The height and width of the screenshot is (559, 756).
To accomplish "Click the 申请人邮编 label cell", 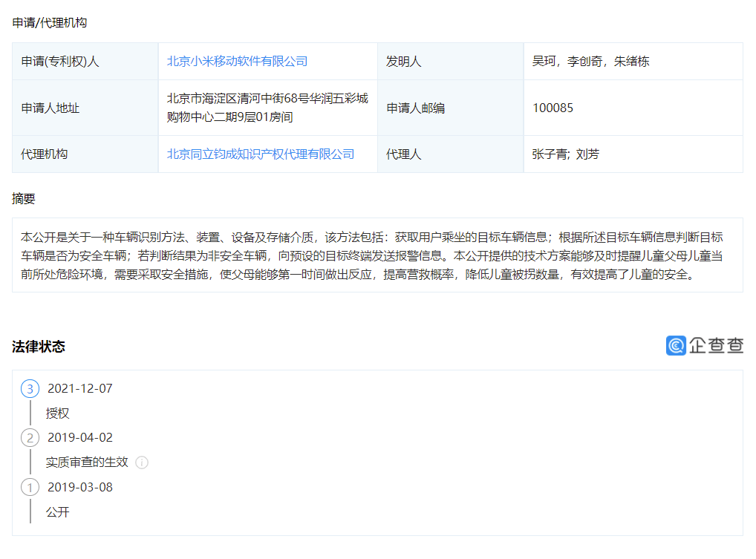I will pos(450,108).
